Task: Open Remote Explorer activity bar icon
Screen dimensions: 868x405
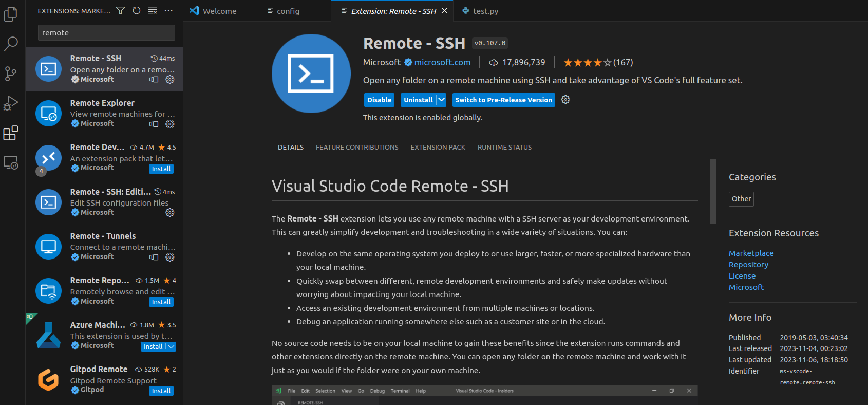Action: 11,163
